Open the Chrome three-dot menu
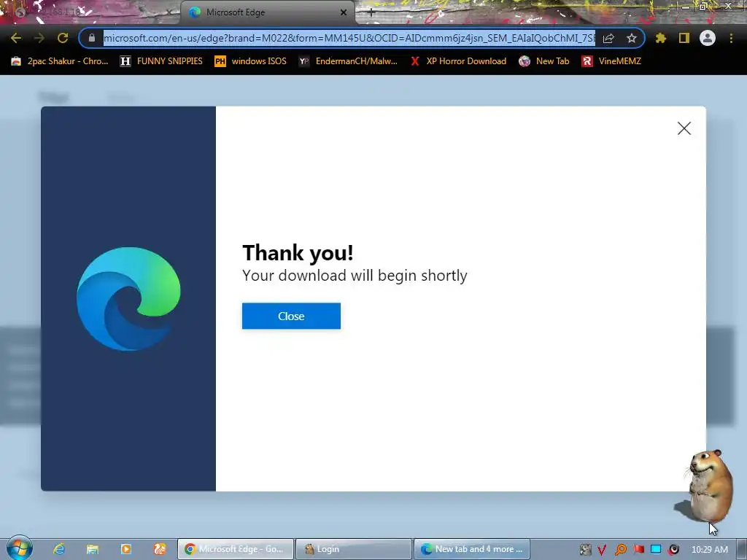Viewport: 747px width, 560px height. [x=731, y=38]
